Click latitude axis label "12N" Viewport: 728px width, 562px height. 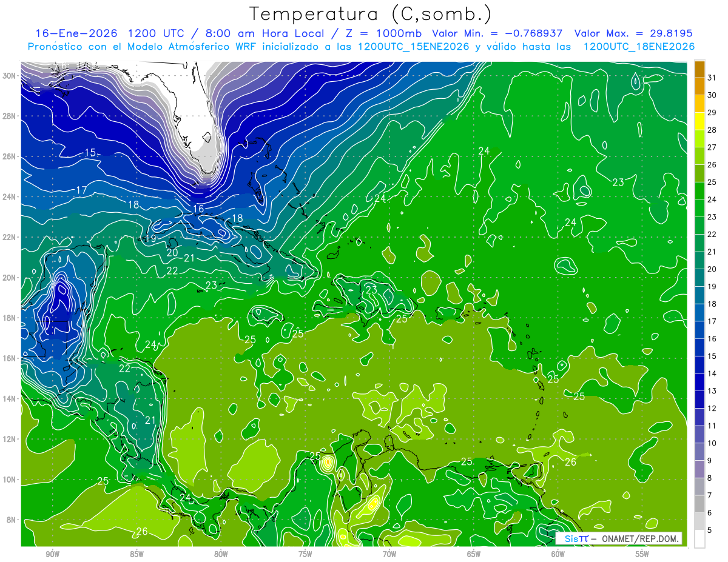pyautogui.click(x=10, y=439)
